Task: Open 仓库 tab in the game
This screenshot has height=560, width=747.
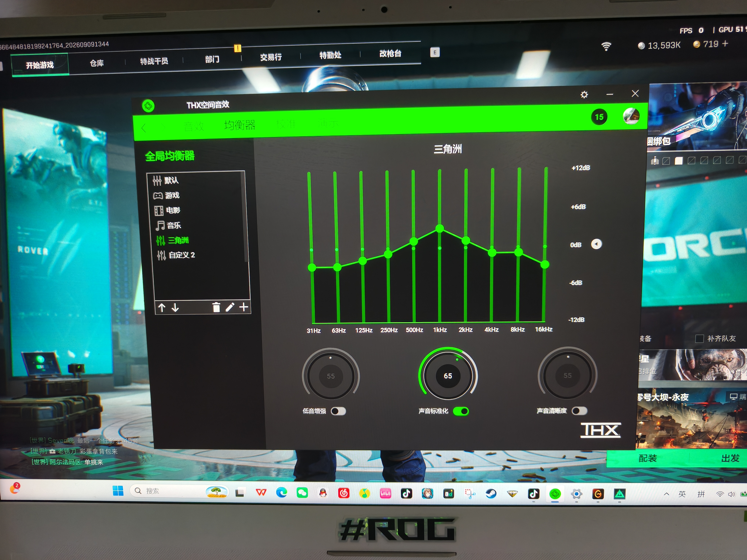Action: point(97,63)
